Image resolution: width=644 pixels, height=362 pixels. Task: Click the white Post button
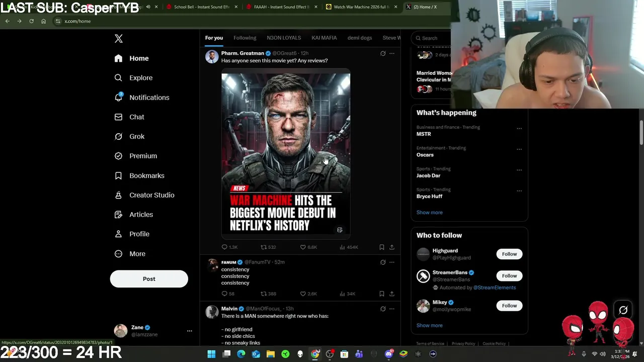pyautogui.click(x=149, y=279)
